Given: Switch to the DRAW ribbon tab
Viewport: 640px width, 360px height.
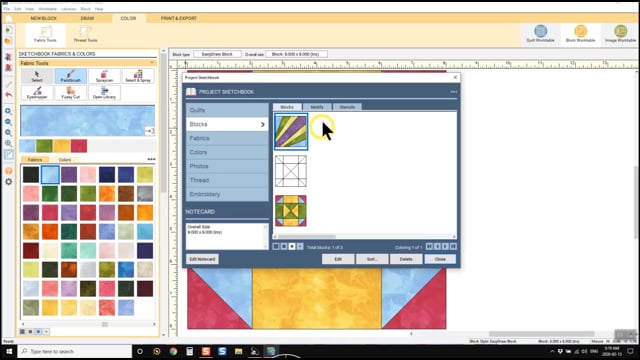Looking at the screenshot, I should click(87, 18).
